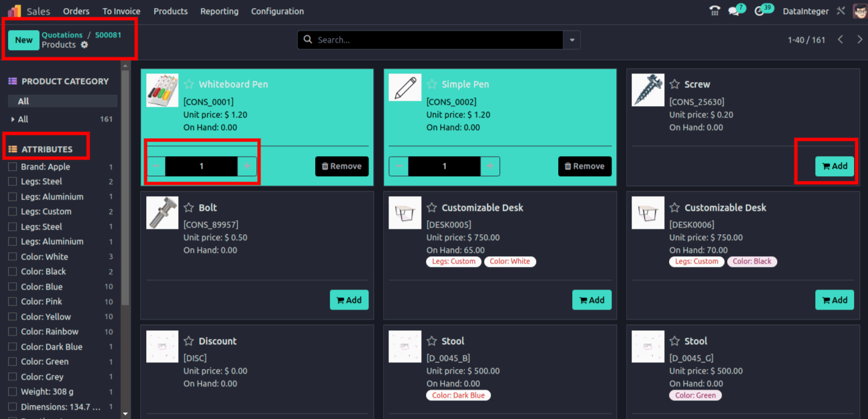
Task: Favorite the Whiteboard Pen with star icon
Action: point(189,85)
